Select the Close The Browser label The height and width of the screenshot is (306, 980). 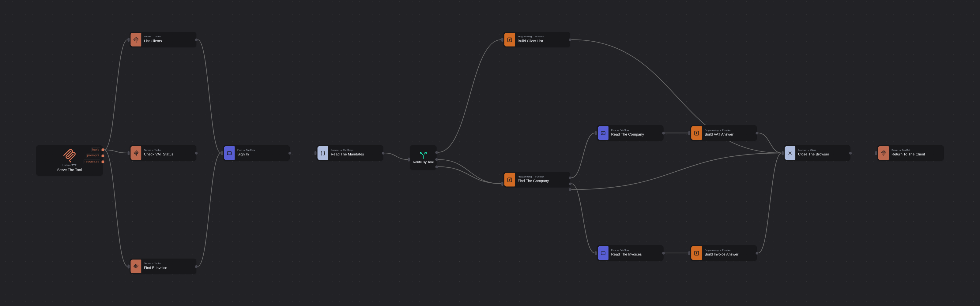pyautogui.click(x=813, y=154)
